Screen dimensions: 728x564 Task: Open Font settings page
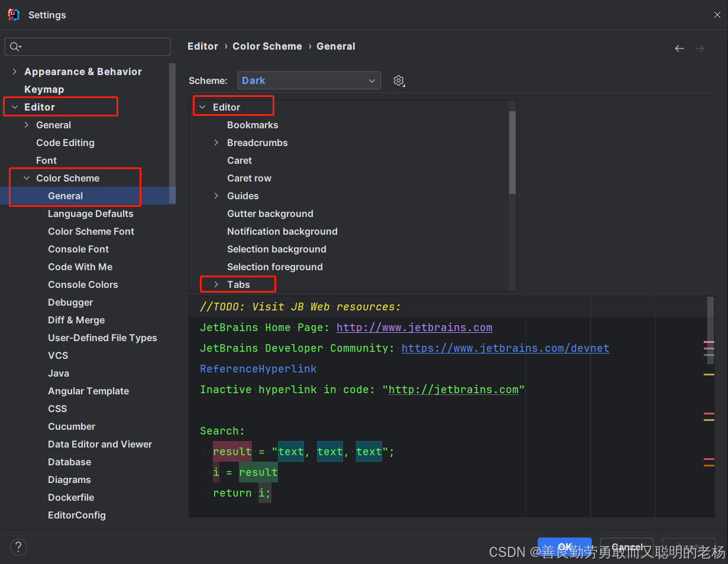46,160
